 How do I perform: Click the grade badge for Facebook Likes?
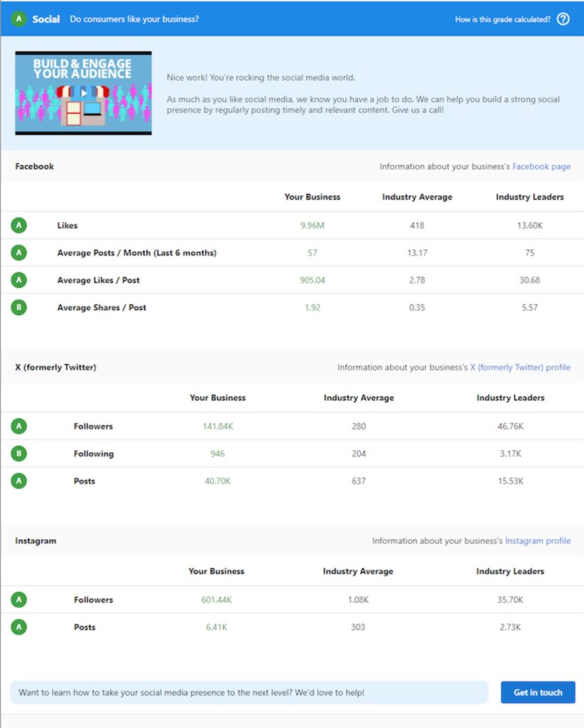(19, 225)
